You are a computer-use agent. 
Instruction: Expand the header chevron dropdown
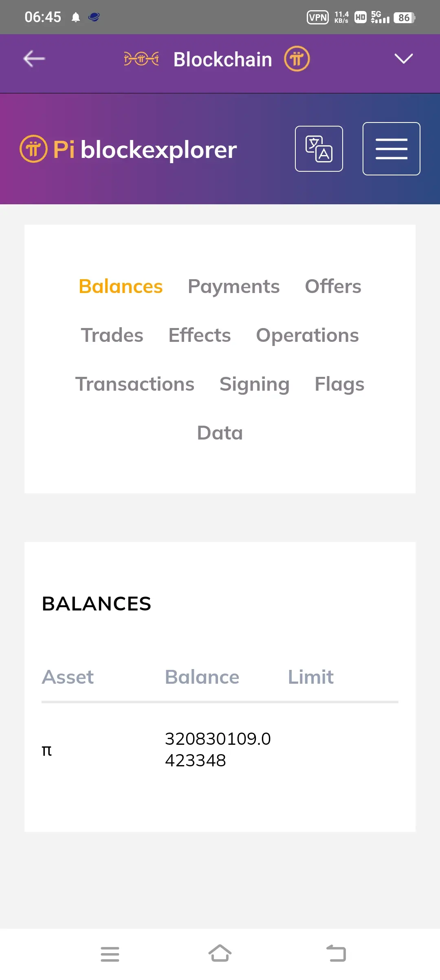coord(404,59)
